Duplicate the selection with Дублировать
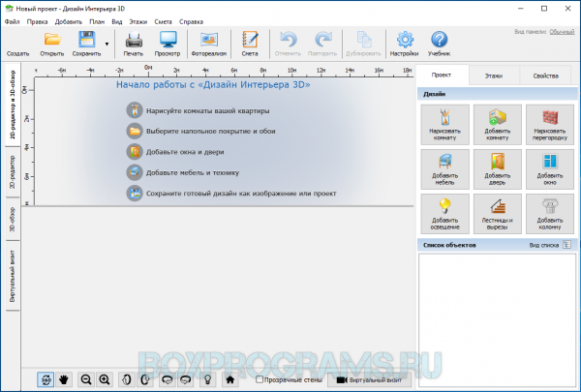The height and width of the screenshot is (392, 581). coord(363,44)
